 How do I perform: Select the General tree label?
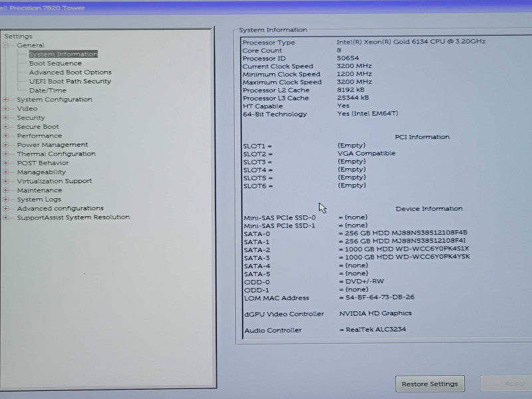tap(31, 45)
